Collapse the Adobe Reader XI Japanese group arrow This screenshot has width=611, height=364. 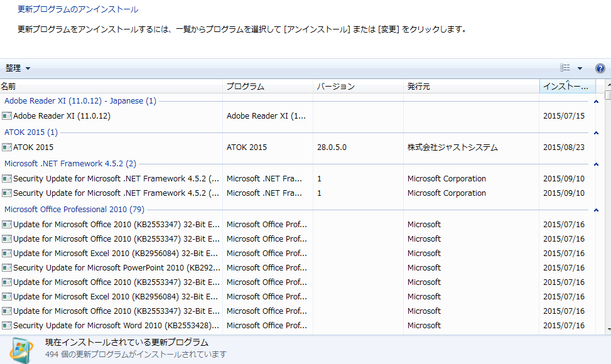[596, 102]
